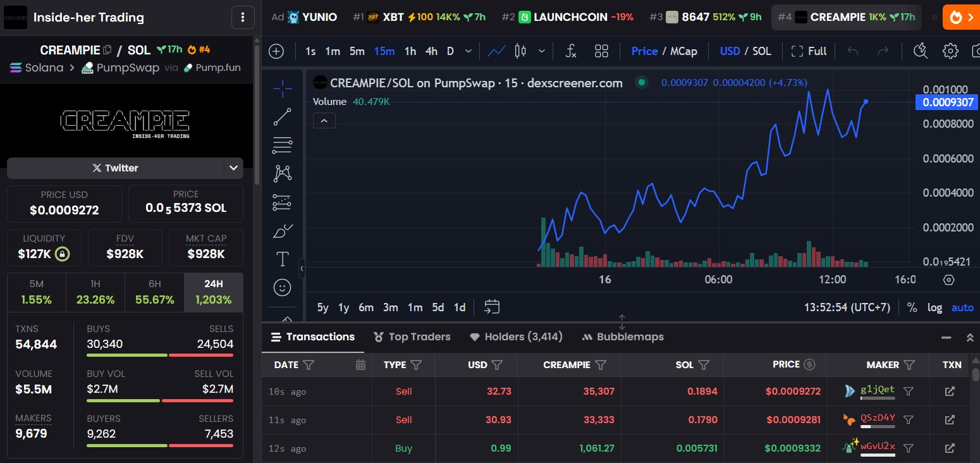Open the fx indicators menu
Viewport: 980px width, 463px height.
(570, 51)
